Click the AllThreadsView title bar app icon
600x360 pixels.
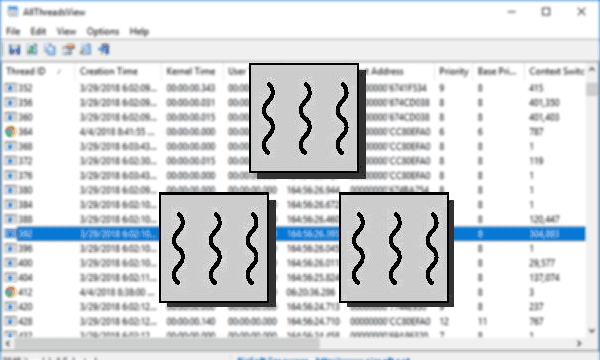(x=13, y=12)
